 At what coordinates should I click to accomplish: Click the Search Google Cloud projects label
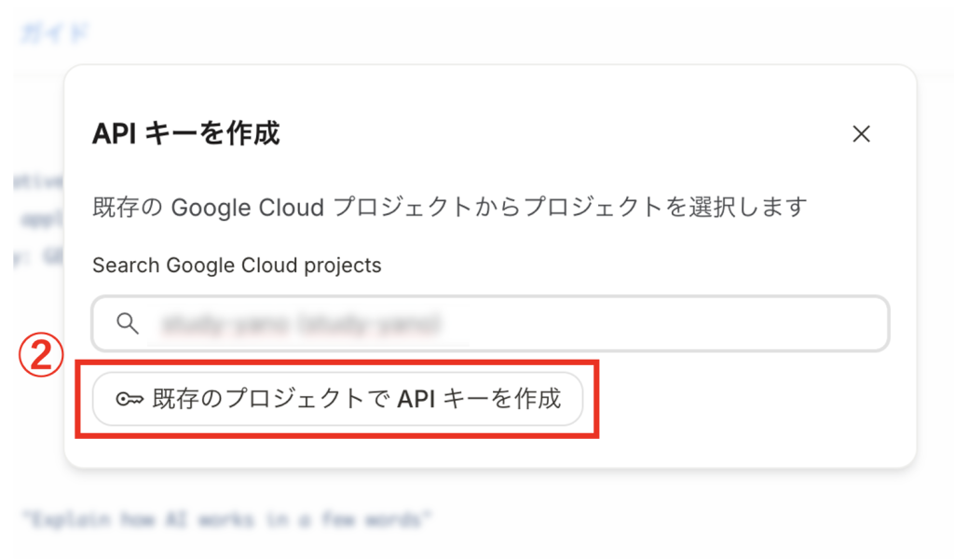pyautogui.click(x=237, y=265)
